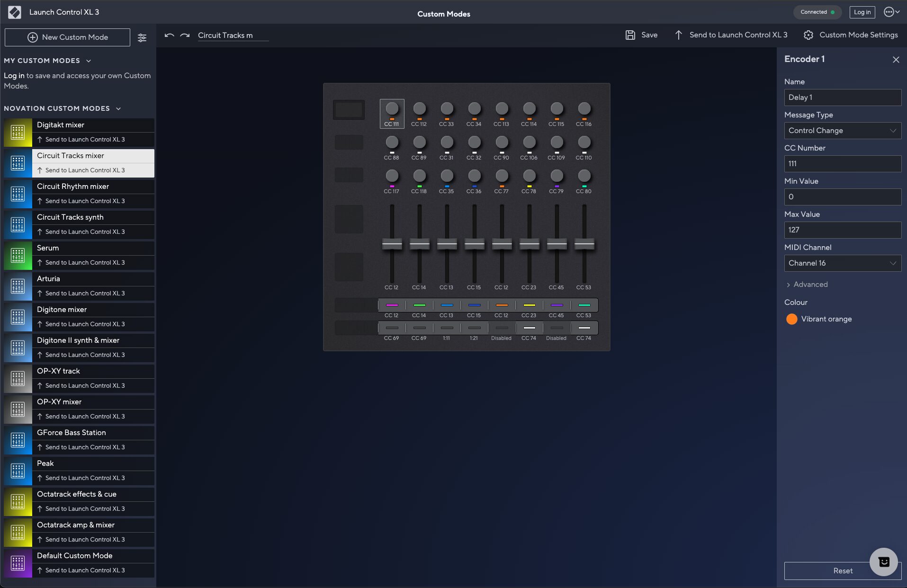Open the chat support smiley bubble
Screen dimensions: 907x588
pyautogui.click(x=884, y=562)
